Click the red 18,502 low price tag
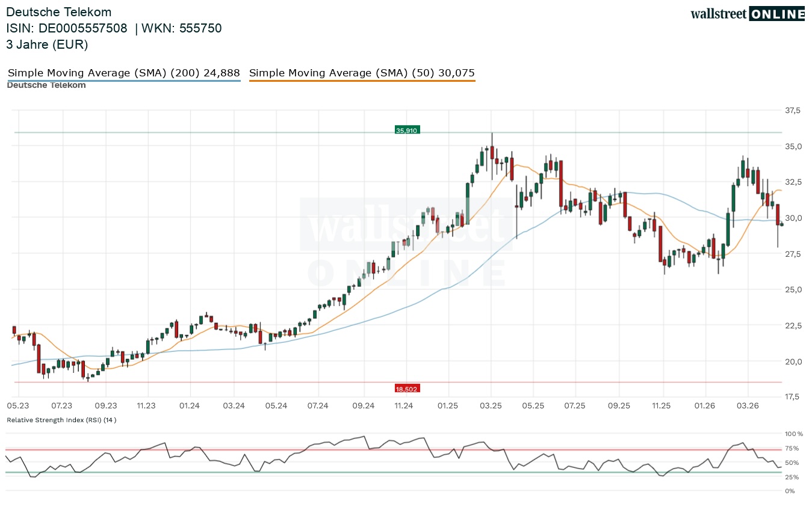The width and height of the screenshot is (812, 507). (x=407, y=389)
